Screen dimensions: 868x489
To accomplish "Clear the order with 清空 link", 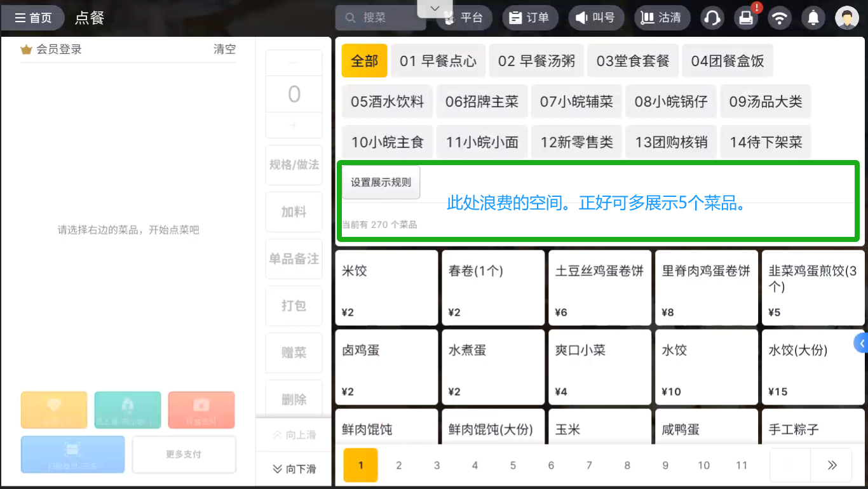I will [224, 49].
